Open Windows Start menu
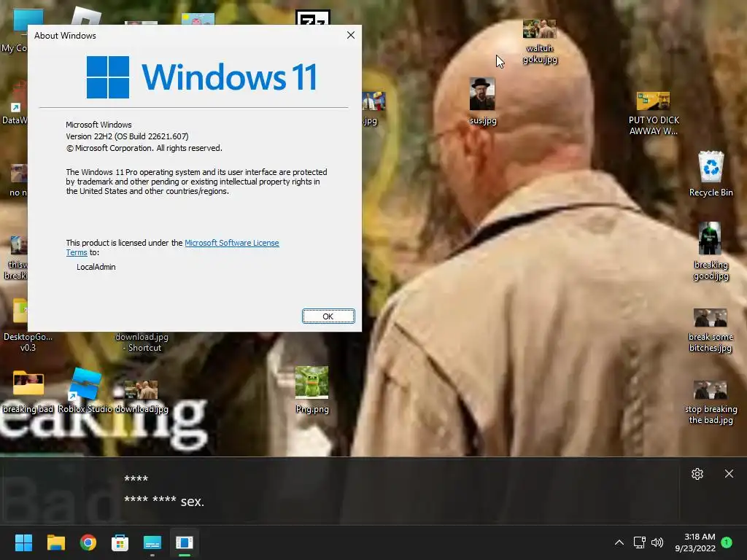 (x=23, y=542)
